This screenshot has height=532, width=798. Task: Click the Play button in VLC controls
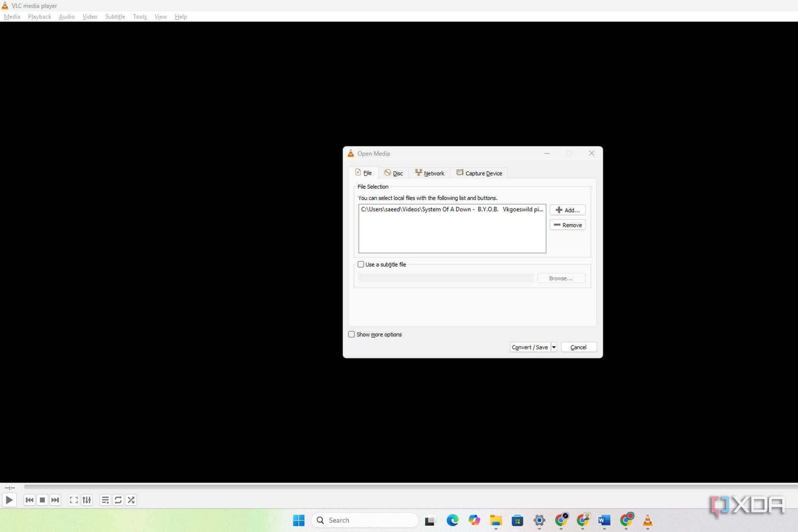click(9, 500)
